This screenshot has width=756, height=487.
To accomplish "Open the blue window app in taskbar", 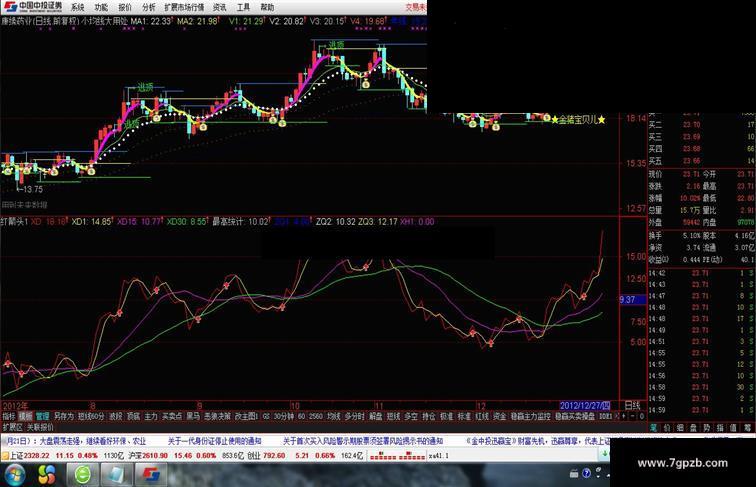I will 116,475.
